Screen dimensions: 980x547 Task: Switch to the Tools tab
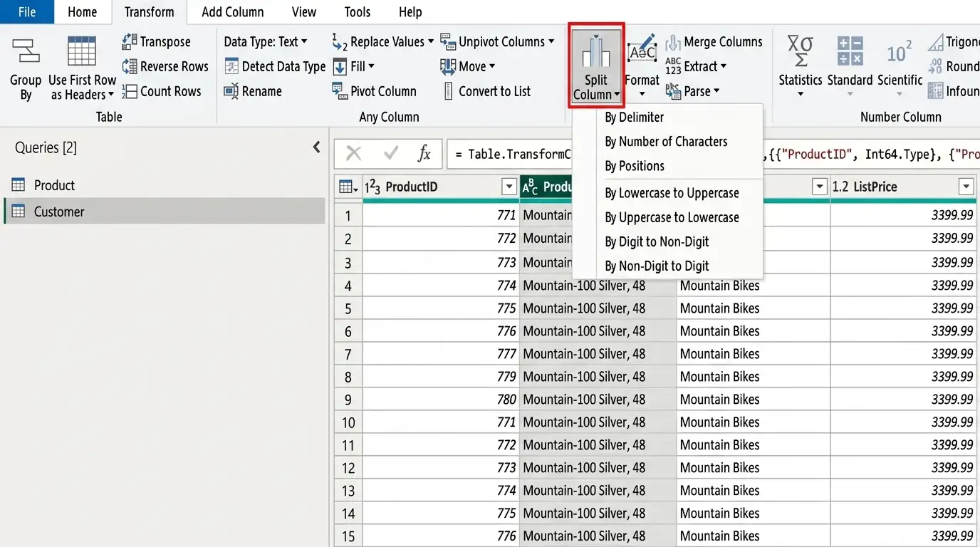[x=357, y=12]
